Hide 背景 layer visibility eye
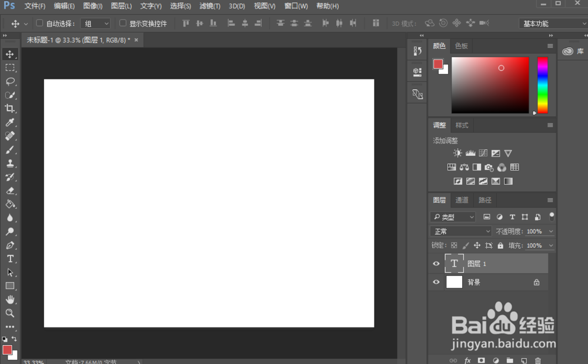Image resolution: width=588 pixels, height=364 pixels. pos(436,282)
